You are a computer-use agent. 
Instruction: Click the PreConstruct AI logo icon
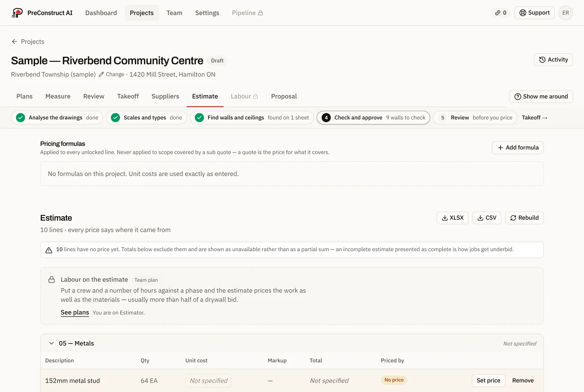click(17, 13)
